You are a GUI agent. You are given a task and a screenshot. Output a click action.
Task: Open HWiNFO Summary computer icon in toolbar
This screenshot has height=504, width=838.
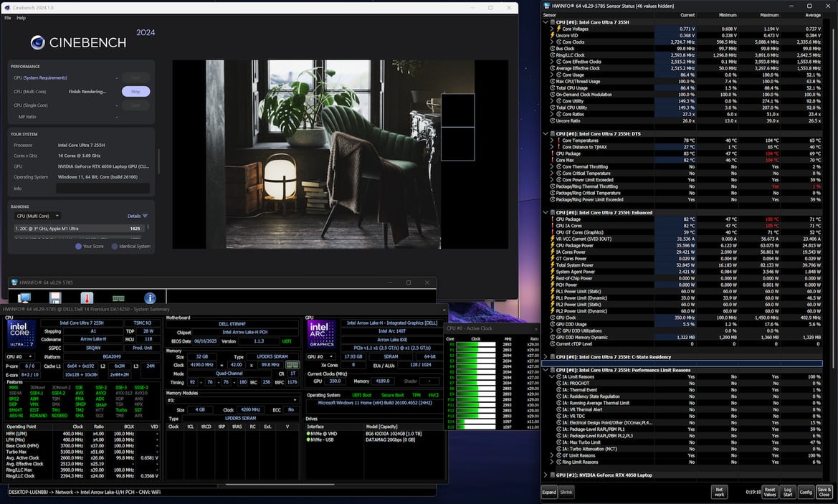tap(24, 298)
